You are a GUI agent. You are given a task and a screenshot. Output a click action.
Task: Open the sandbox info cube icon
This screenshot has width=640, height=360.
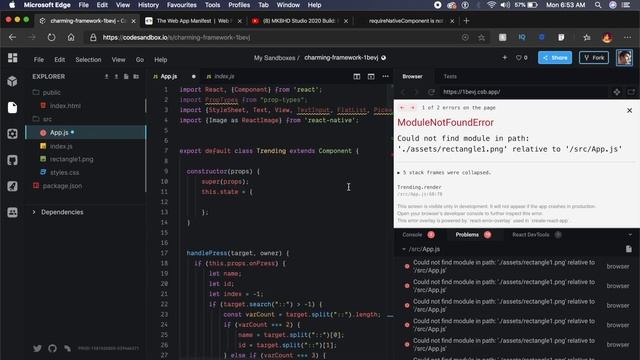12,81
